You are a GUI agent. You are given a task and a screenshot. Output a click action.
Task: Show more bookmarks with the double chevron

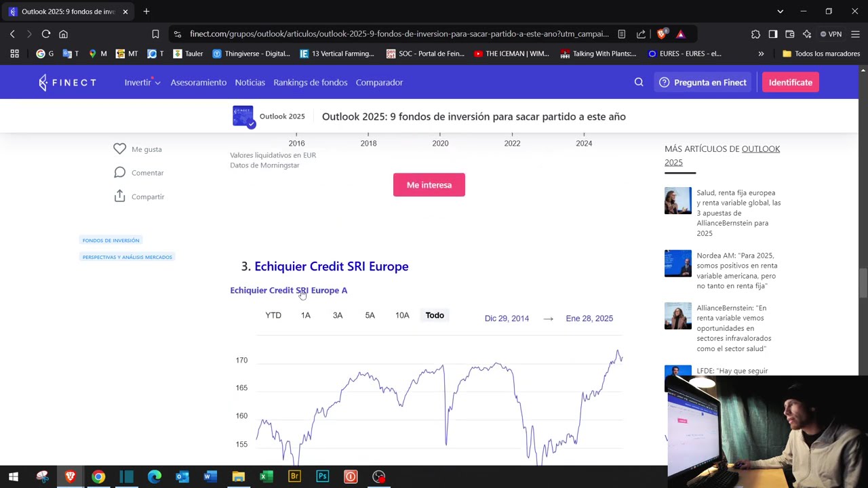(x=761, y=54)
